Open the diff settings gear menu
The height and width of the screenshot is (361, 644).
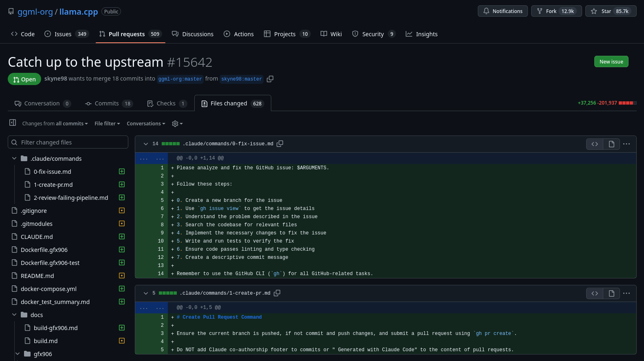click(x=177, y=124)
